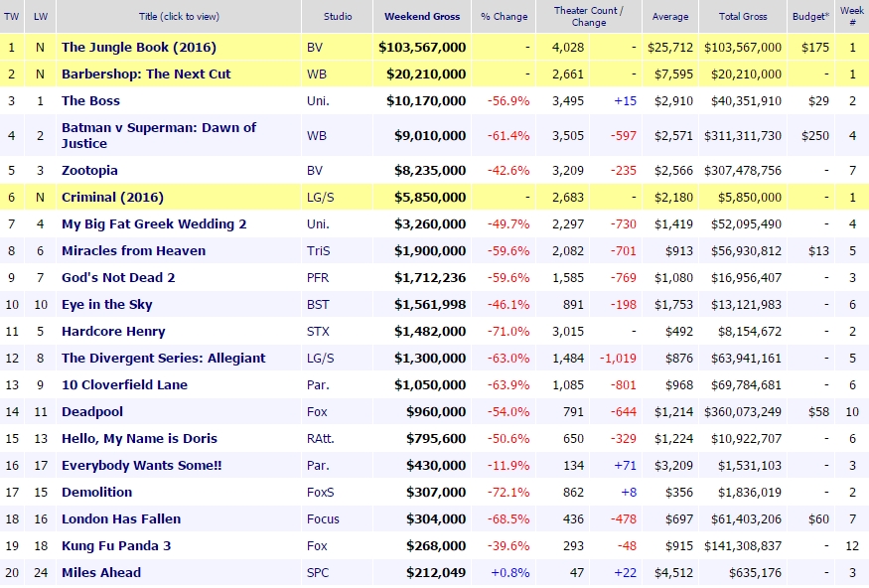This screenshot has height=588, width=869.
Task: Open The Divergent Series: Allegiant link
Action: [x=164, y=358]
